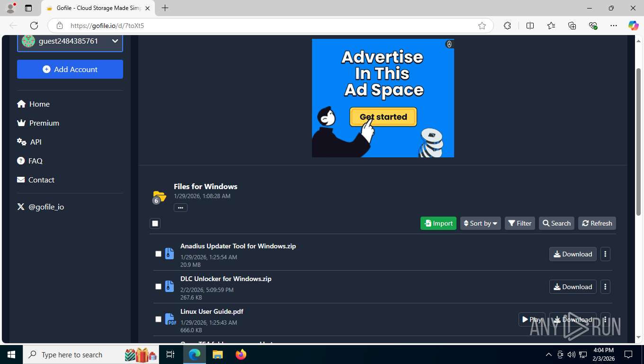Reload the page with the refresh icon
644x364 pixels.
pyautogui.click(x=34, y=26)
